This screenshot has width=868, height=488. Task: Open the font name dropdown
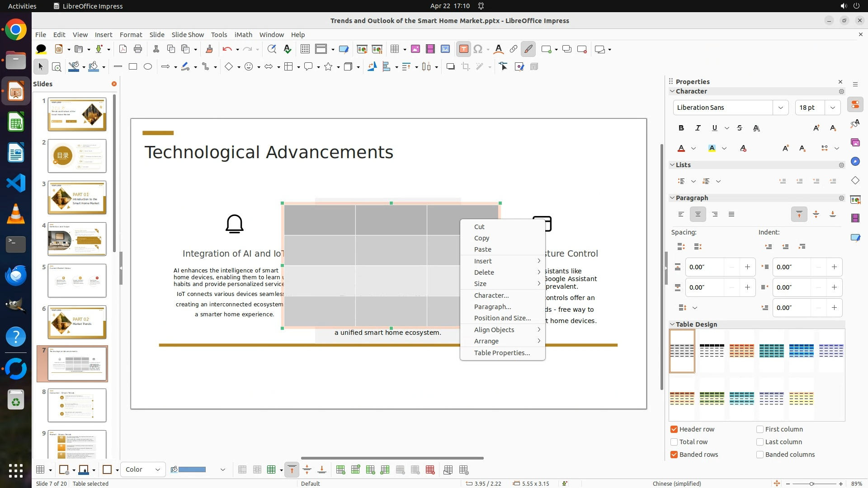point(780,108)
